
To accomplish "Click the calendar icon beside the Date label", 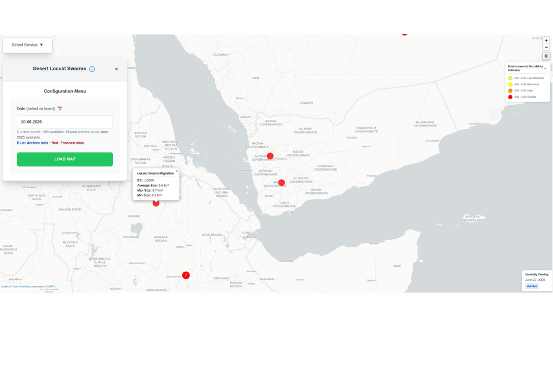I will (60, 108).
